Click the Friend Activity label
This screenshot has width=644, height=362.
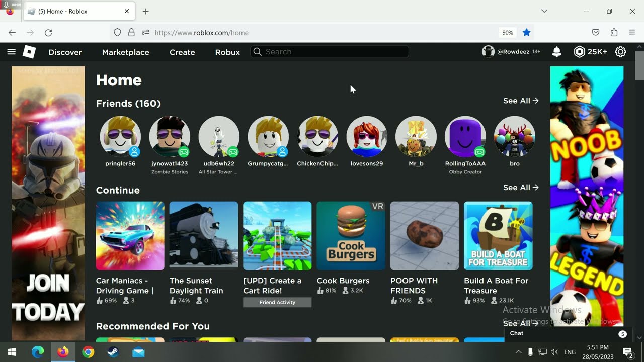coord(277,302)
